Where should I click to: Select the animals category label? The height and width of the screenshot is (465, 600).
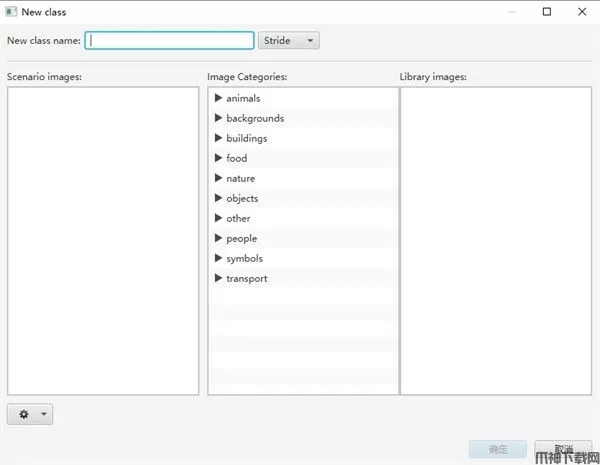243,98
